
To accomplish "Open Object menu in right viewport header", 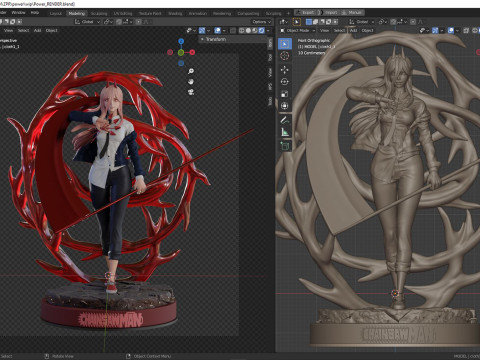I will click(367, 30).
